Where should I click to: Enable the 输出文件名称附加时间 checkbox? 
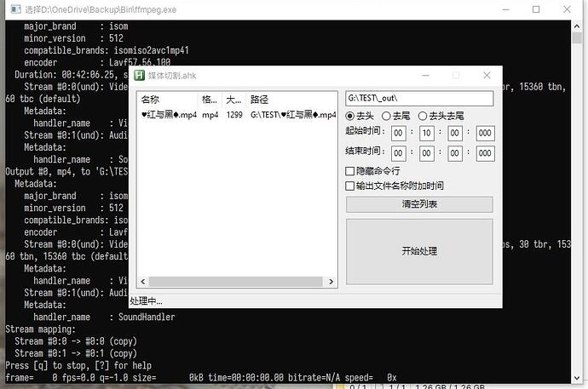click(349, 186)
